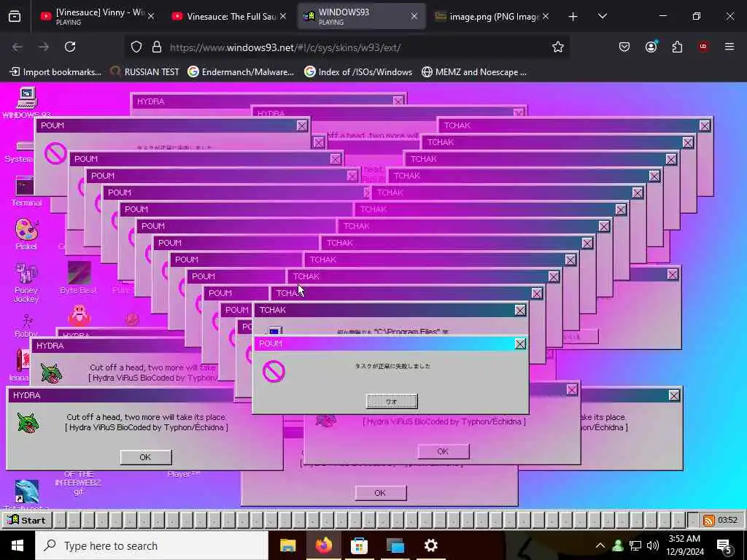Open Firefox account icon
747x560 pixels.
click(x=651, y=47)
